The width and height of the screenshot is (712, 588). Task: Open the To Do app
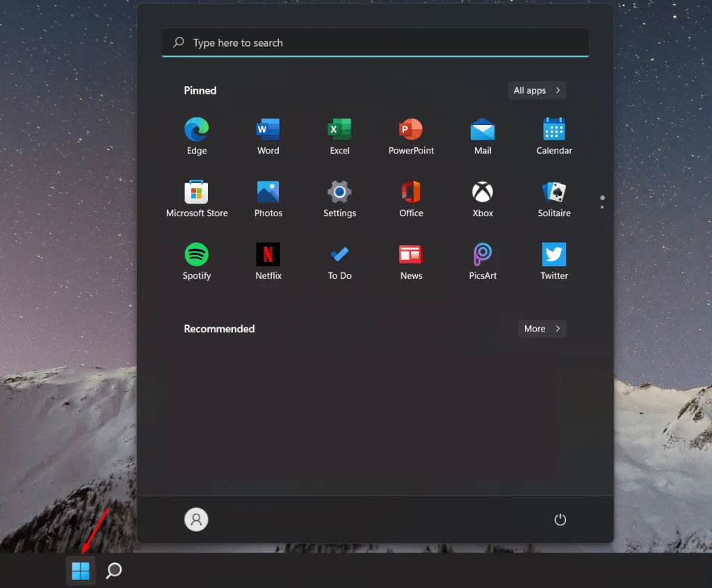click(x=339, y=261)
